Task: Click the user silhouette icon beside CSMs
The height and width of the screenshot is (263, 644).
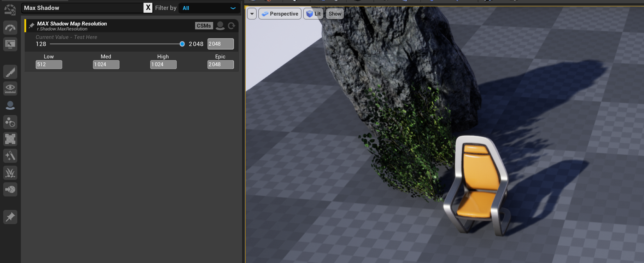Action: (220, 25)
